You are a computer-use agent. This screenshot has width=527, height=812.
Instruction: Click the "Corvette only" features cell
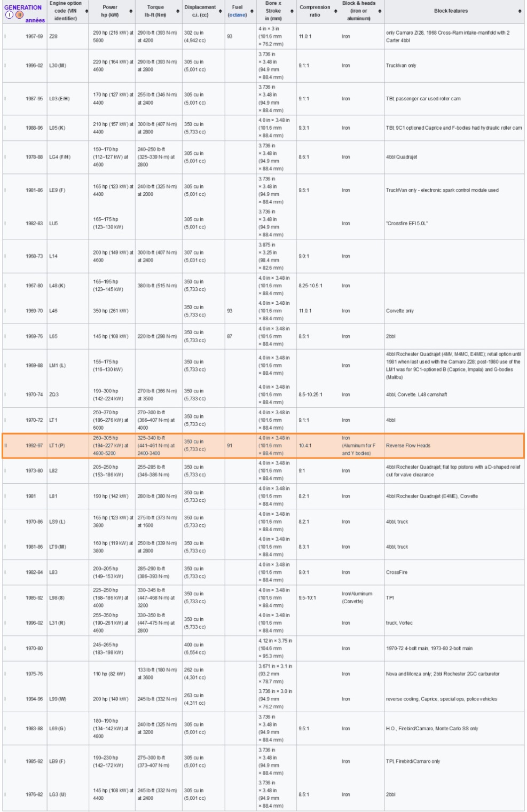click(400, 311)
